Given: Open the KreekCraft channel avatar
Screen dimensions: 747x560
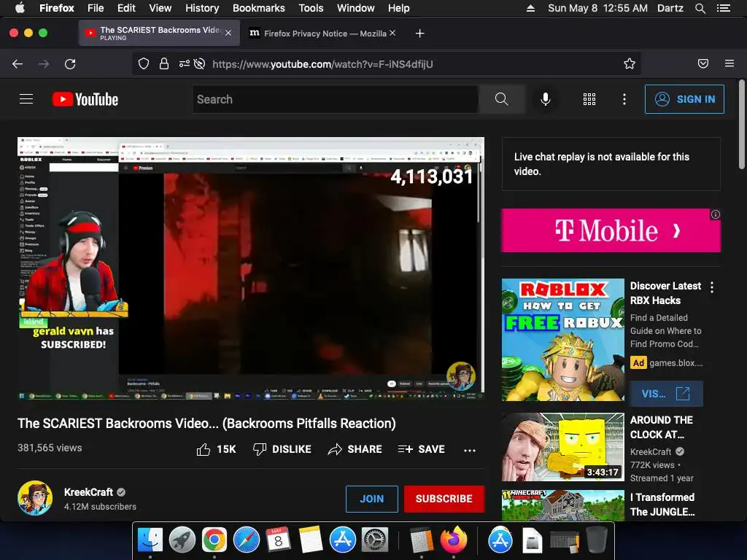Looking at the screenshot, I should tap(35, 498).
